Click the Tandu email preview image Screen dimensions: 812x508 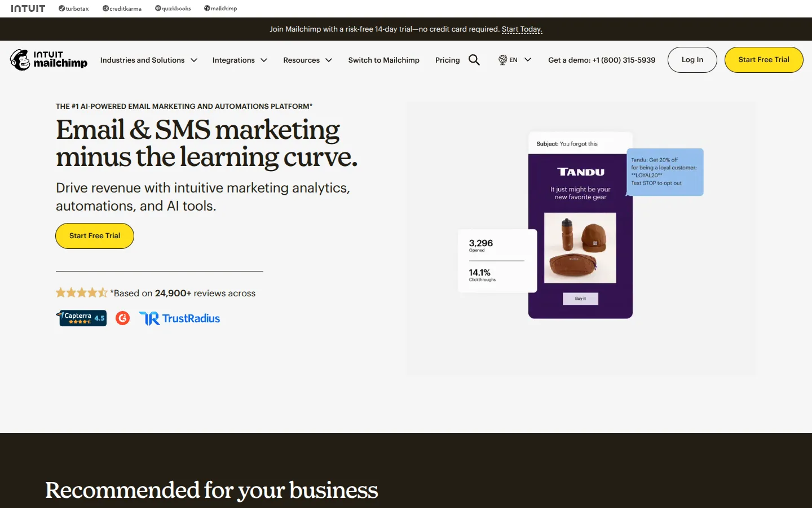click(x=580, y=225)
